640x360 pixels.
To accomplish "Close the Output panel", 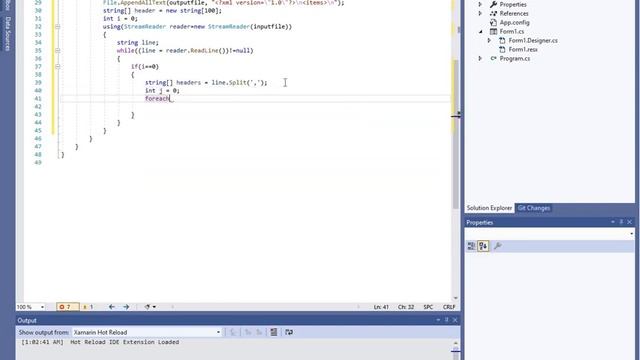I will [x=455, y=320].
